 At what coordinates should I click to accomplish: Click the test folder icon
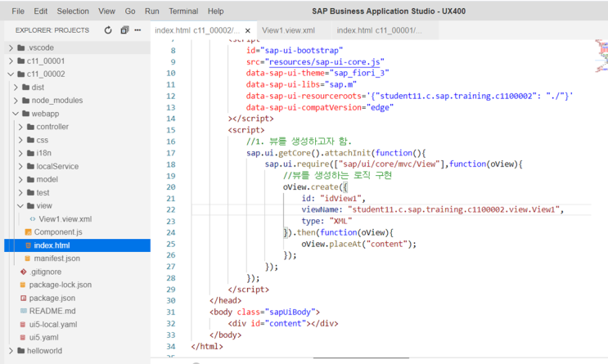[30, 193]
